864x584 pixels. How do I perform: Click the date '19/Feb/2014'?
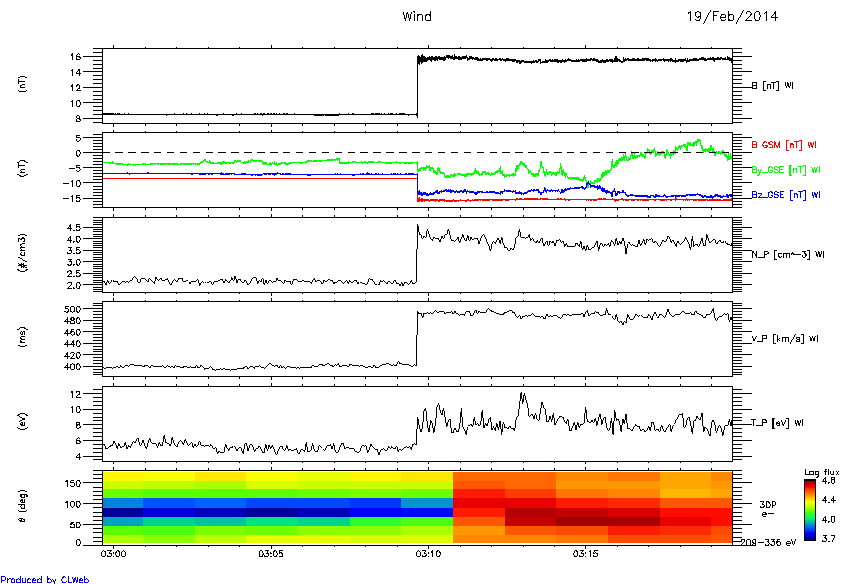[x=732, y=17]
